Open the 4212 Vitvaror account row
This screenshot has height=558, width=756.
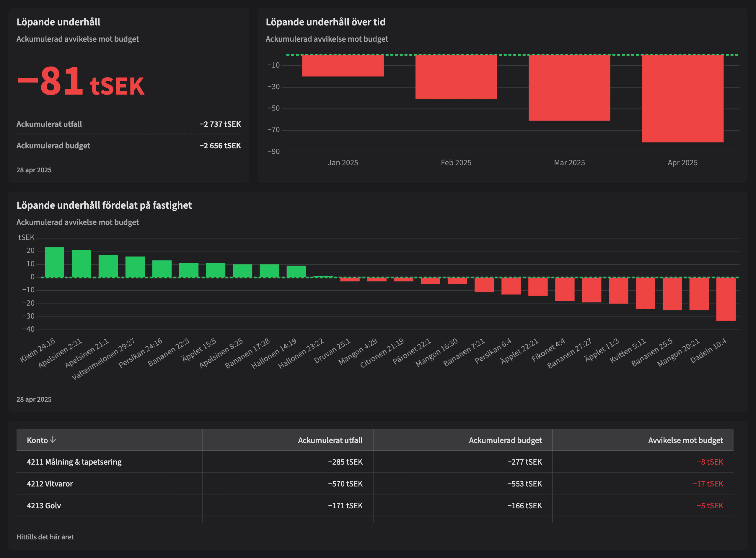point(50,484)
